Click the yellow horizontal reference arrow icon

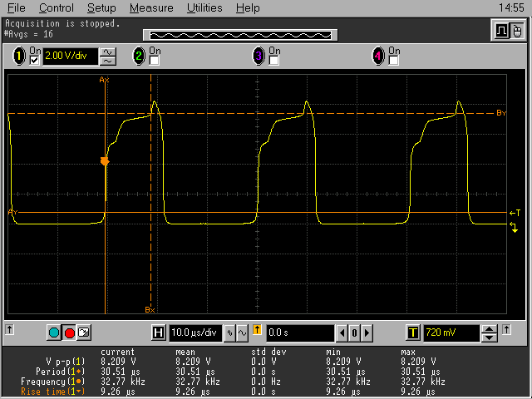pos(257,329)
